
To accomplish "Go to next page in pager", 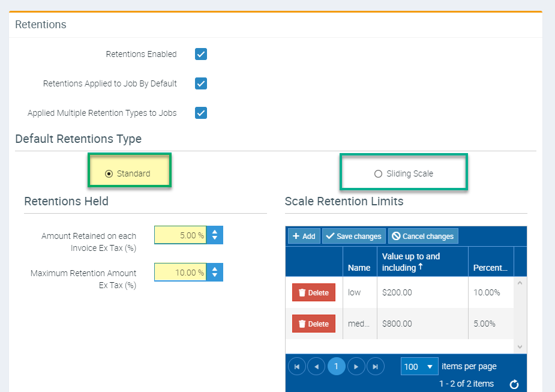I will click(356, 366).
